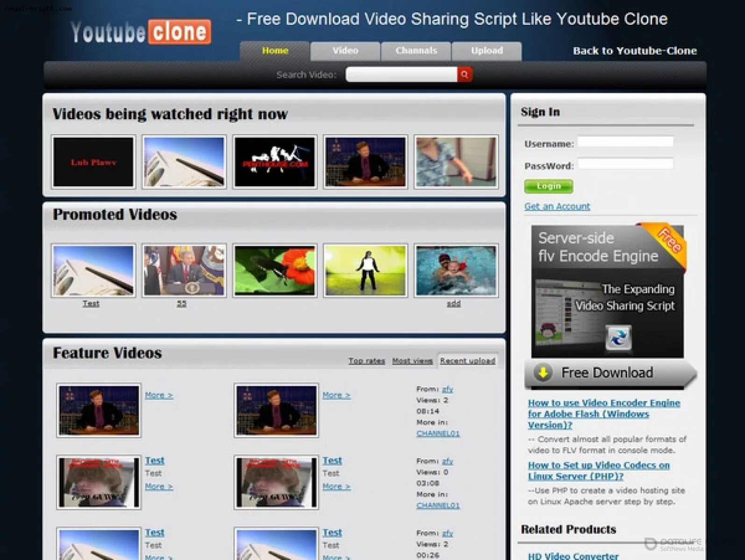
Task: Open the promoted president speech thumbnail
Action: coord(184,271)
